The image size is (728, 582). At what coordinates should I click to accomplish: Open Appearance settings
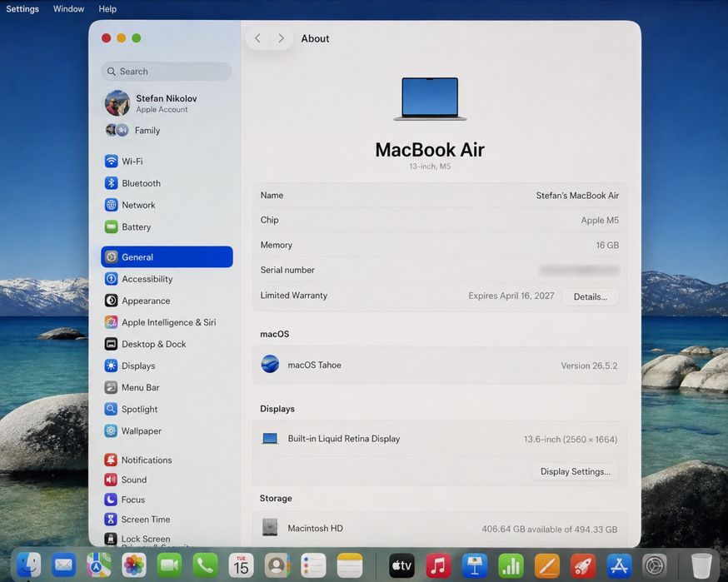click(x=167, y=301)
